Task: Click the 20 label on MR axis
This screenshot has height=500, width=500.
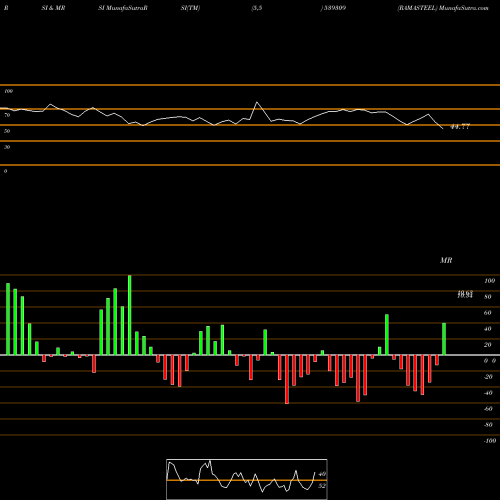Action: (488, 345)
